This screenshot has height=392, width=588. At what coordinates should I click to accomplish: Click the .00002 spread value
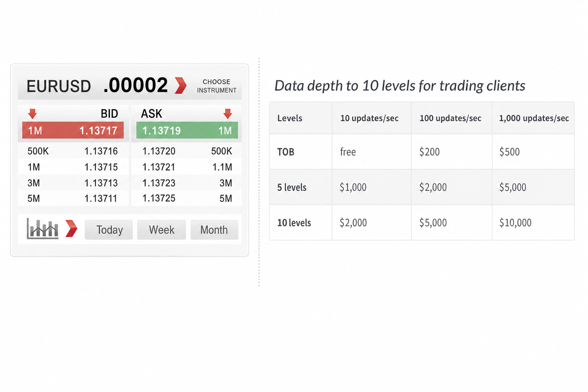(x=136, y=85)
